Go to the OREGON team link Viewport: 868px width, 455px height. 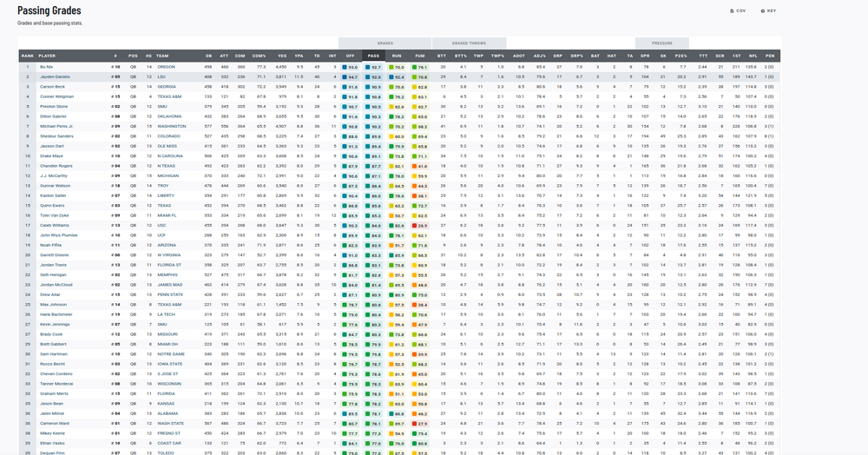(x=165, y=66)
